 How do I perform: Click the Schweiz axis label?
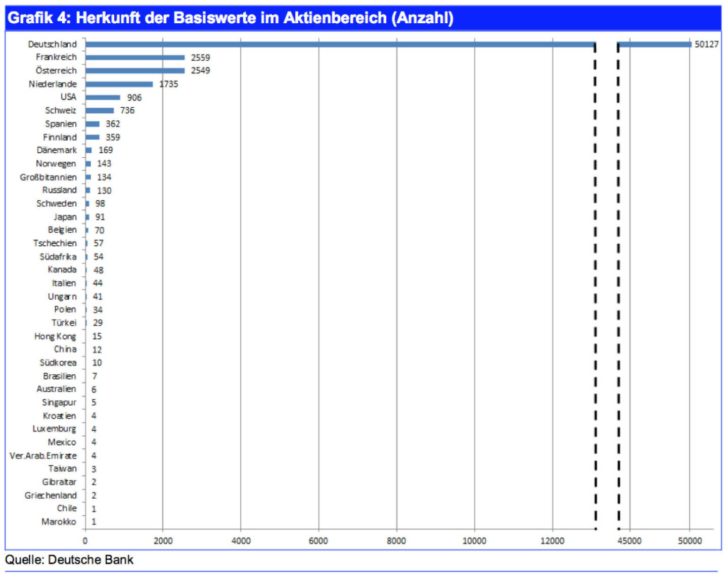tap(61, 110)
